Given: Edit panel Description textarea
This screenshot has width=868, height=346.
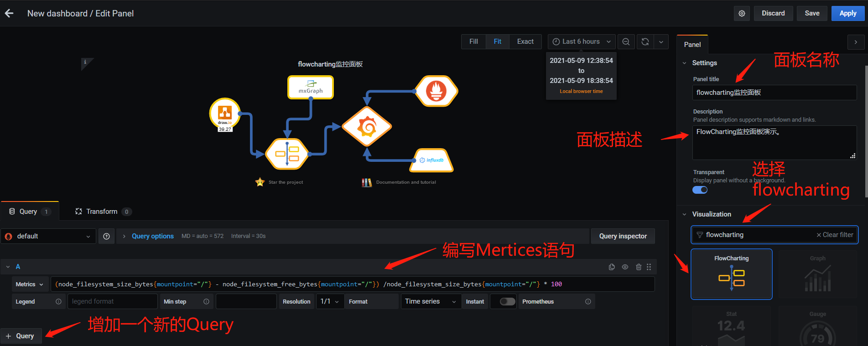Looking at the screenshot, I should tap(774, 143).
